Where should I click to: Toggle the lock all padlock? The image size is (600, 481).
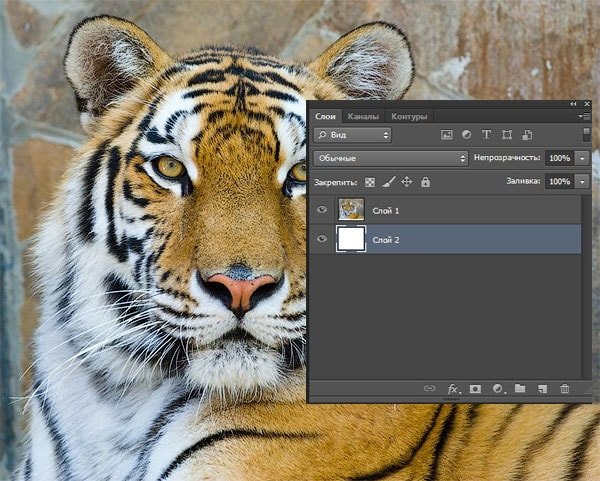coord(425,182)
